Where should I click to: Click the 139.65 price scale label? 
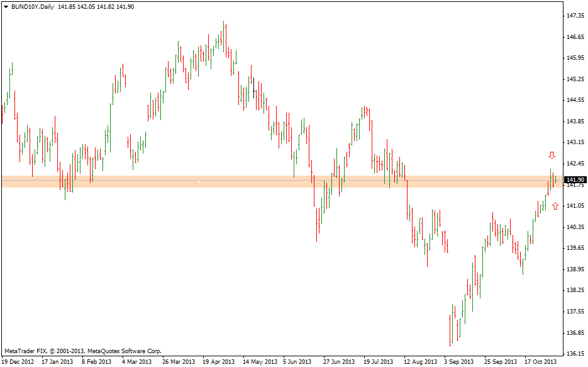[575, 248]
